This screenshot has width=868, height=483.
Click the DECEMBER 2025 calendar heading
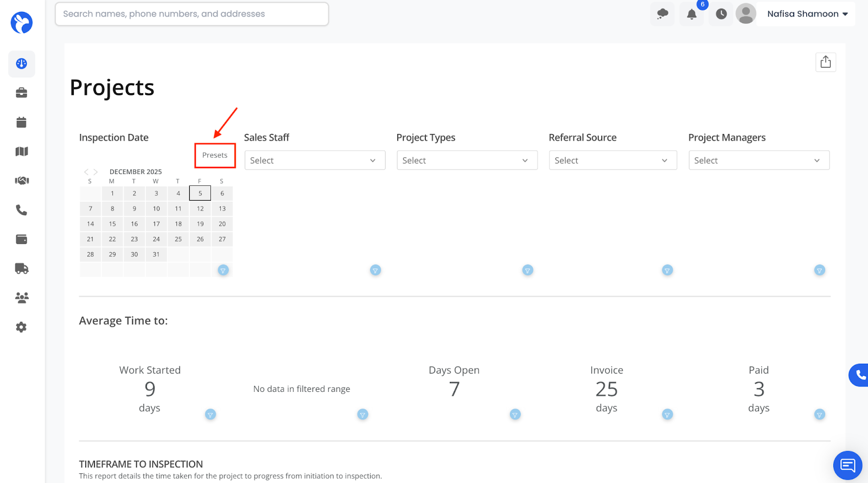click(x=136, y=172)
